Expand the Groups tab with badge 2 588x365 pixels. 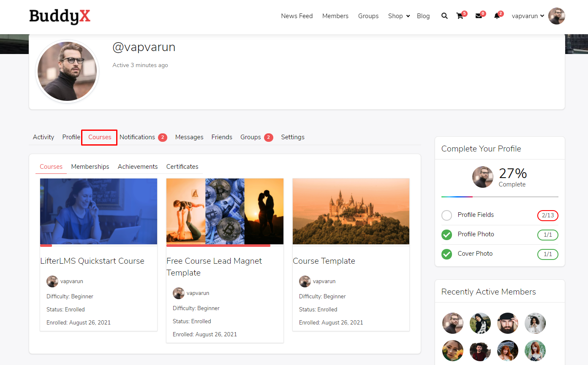256,137
